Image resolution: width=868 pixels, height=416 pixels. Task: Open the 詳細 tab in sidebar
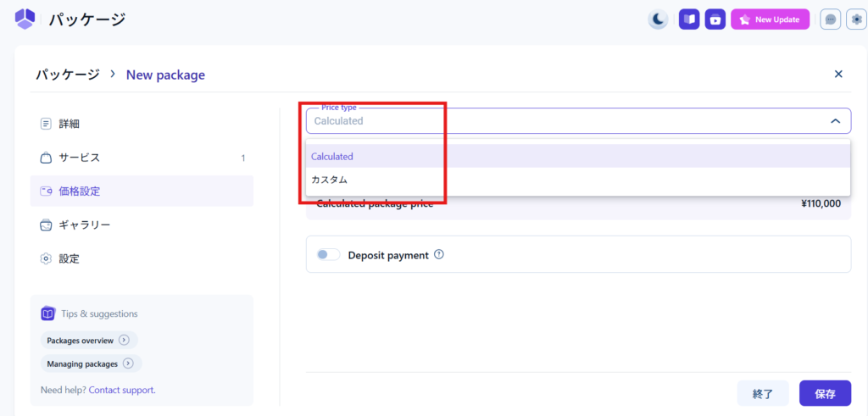pyautogui.click(x=70, y=124)
